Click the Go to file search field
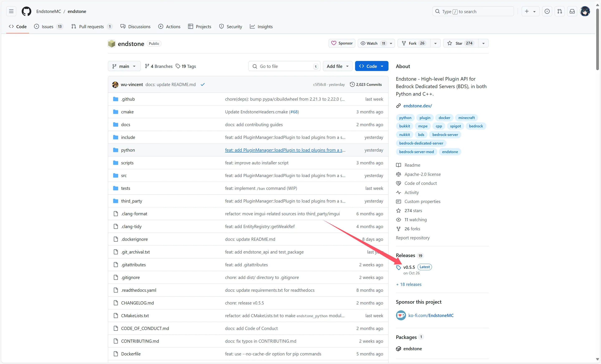The image size is (601, 364). click(x=284, y=66)
